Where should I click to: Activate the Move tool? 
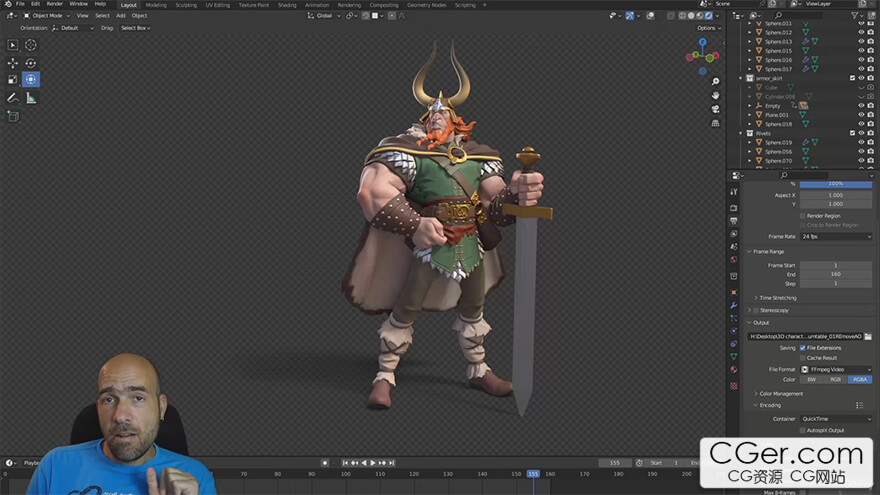coord(12,63)
